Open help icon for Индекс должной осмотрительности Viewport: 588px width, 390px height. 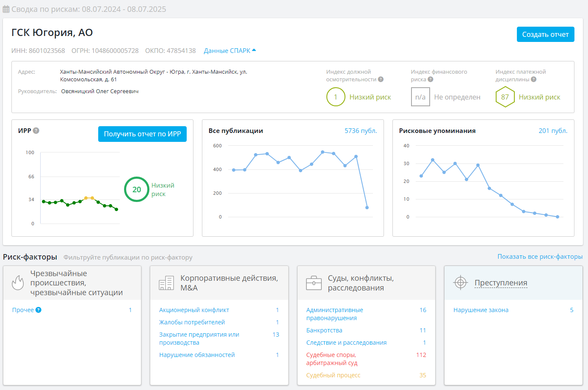(381, 79)
